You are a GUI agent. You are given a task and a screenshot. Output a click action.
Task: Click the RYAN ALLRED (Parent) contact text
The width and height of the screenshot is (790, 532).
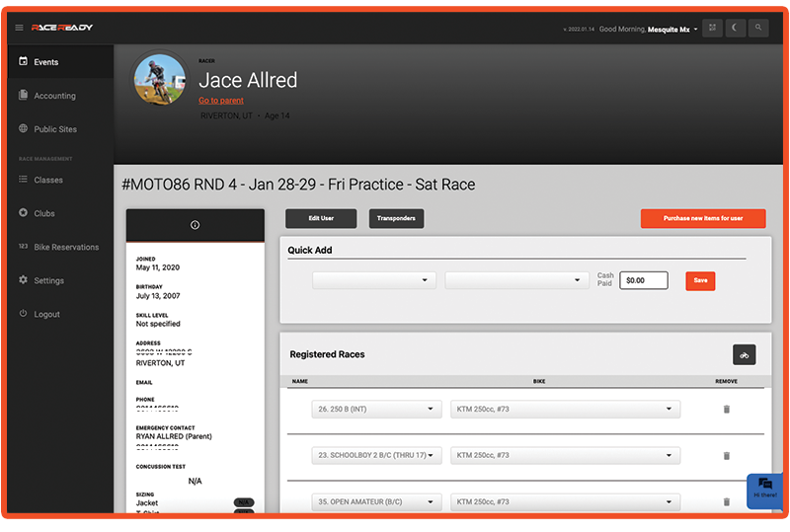coord(174,436)
